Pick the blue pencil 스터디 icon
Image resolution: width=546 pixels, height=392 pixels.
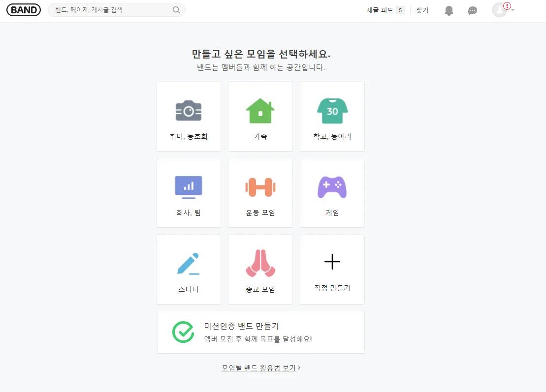click(x=189, y=264)
